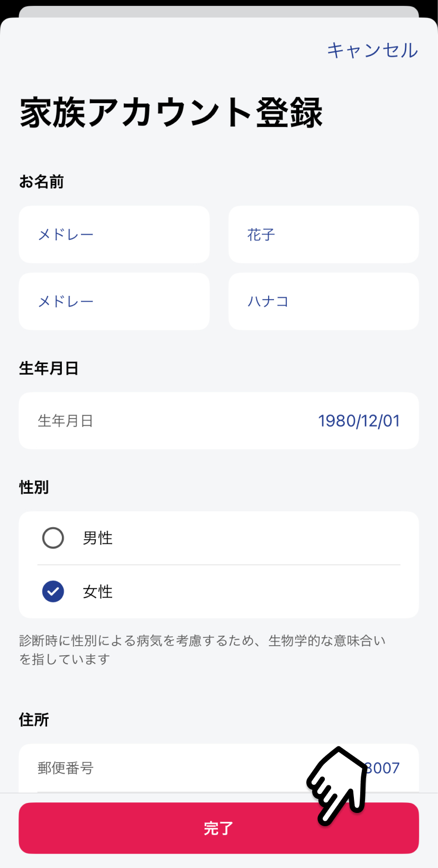The width and height of the screenshot is (438, 868).
Task: Click the 生年月日 section heading above field
Action: point(49,368)
